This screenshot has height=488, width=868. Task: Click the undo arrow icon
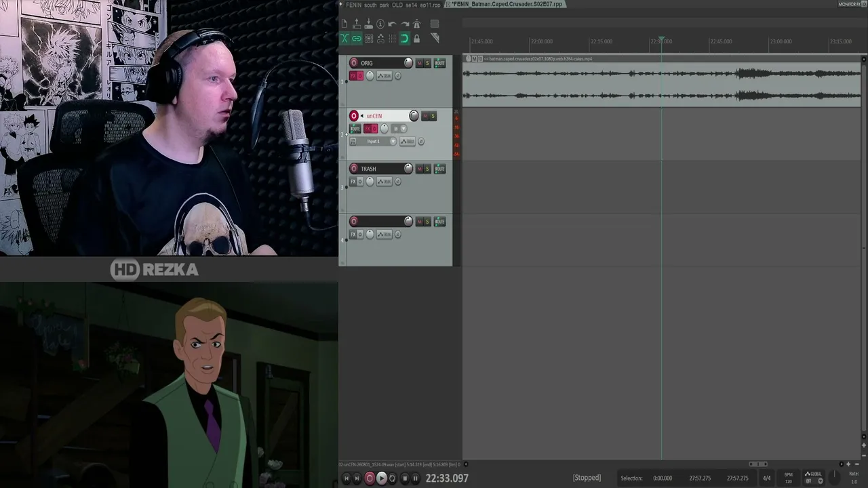(x=392, y=24)
